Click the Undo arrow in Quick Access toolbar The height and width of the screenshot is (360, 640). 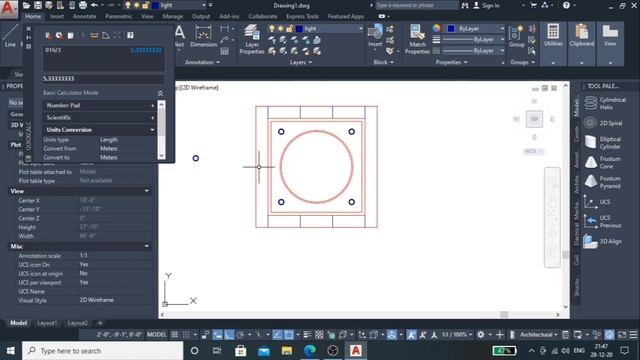(94, 5)
